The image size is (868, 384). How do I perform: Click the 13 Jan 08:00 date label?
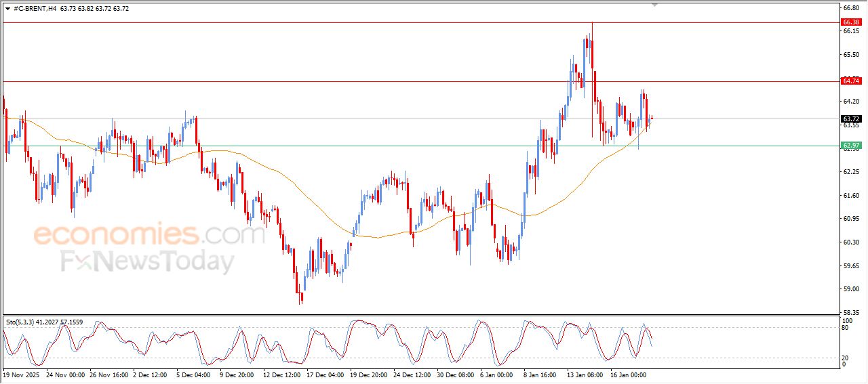point(586,374)
